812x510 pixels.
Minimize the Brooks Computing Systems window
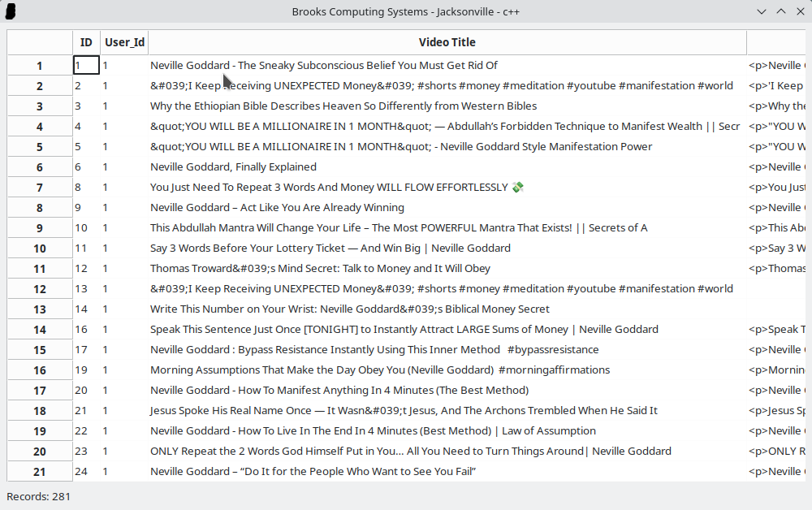(762, 11)
